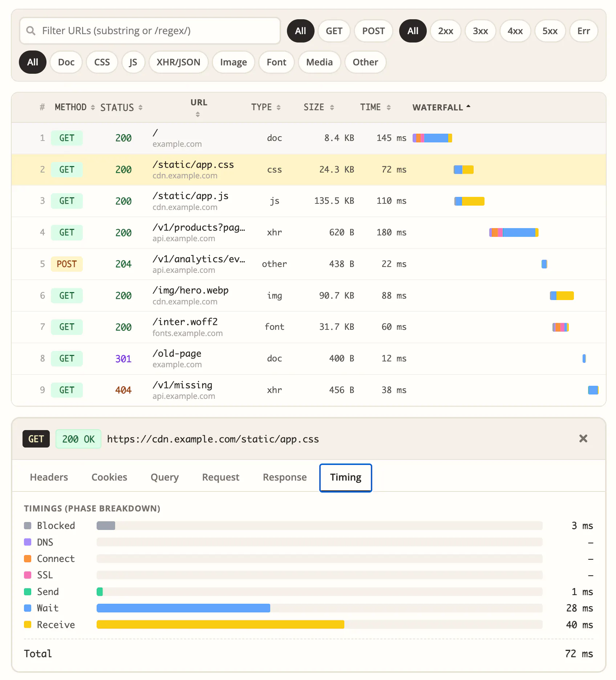Click the Total 72 ms value
The width and height of the screenshot is (616, 680).
pos(579,653)
